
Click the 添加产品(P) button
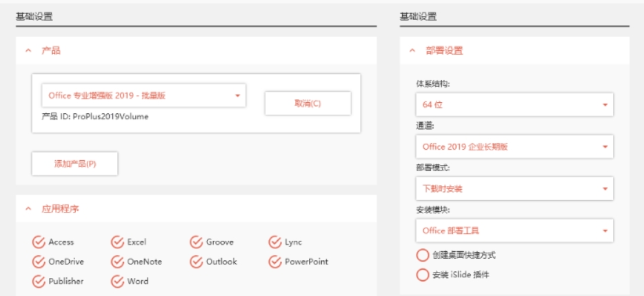(x=74, y=164)
